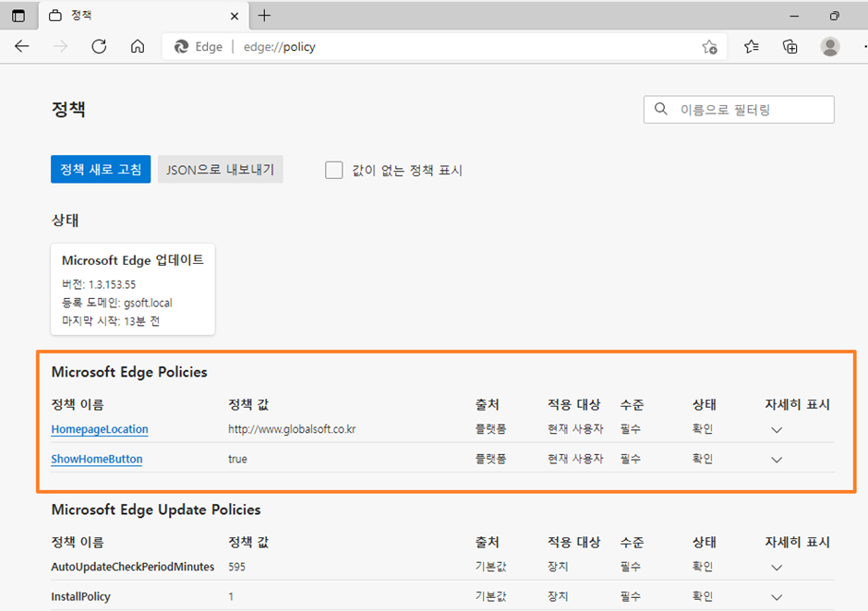Click the 정책 새로 고침 button
868x611 pixels.
click(101, 169)
